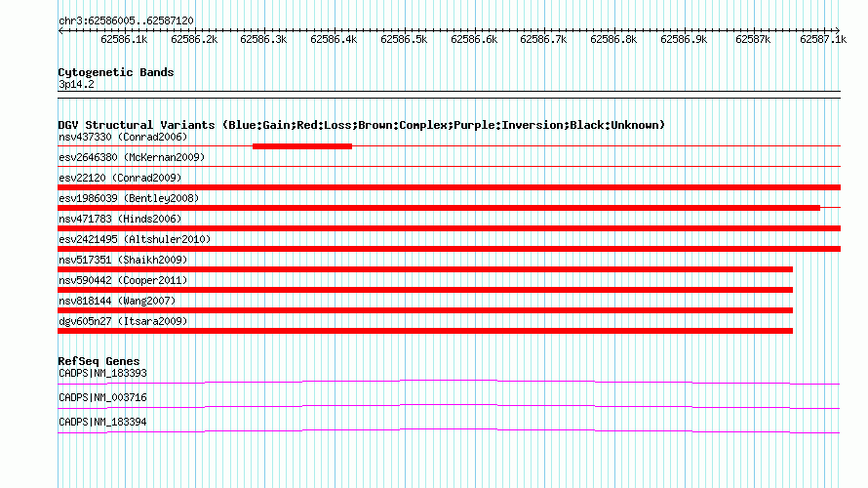Click the 62587k ruler tick label
868x488 pixels.
(x=754, y=40)
